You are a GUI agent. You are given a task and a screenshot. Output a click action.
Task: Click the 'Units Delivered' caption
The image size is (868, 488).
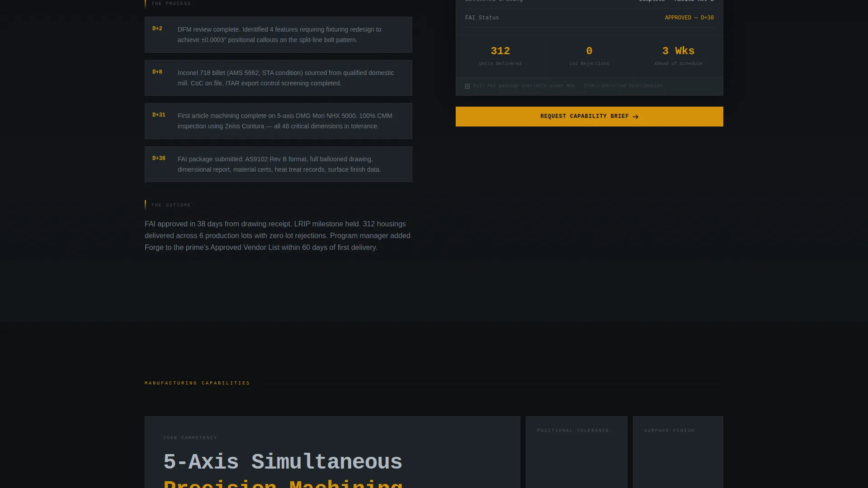(500, 64)
